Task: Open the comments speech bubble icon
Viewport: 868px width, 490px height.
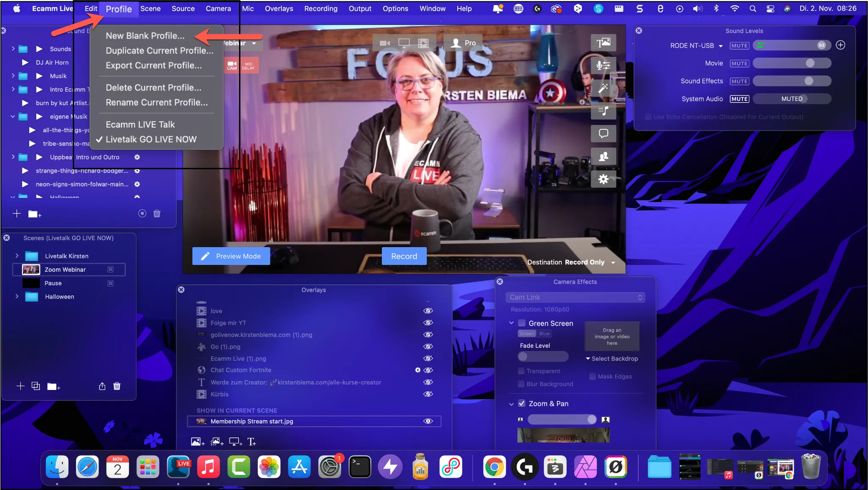Action: pos(603,134)
